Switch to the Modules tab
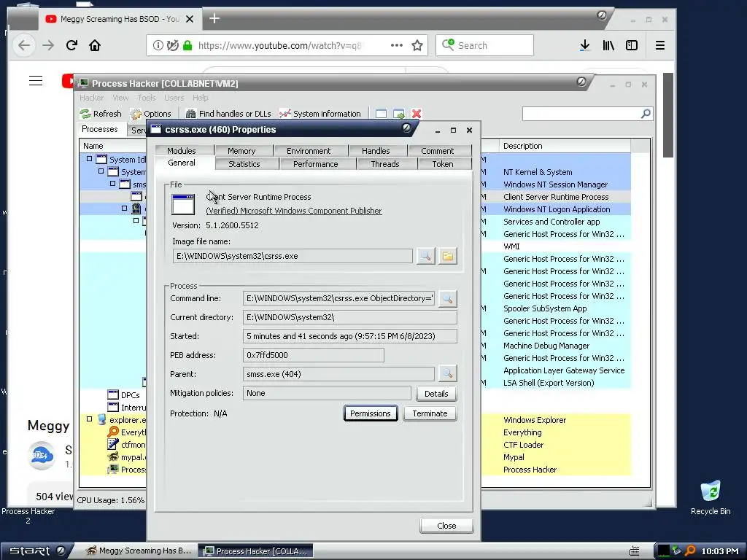747x560 pixels. point(182,151)
